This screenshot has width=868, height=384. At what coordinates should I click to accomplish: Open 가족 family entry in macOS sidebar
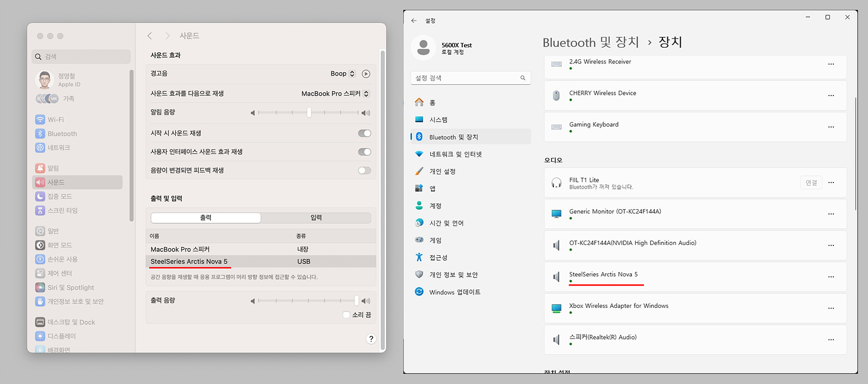(x=55, y=99)
